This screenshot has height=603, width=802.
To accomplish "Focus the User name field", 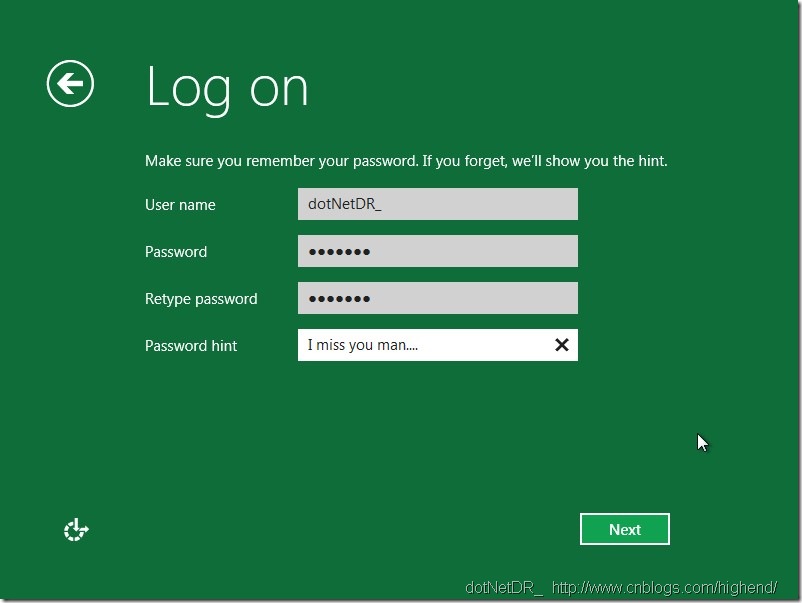I will [x=438, y=204].
